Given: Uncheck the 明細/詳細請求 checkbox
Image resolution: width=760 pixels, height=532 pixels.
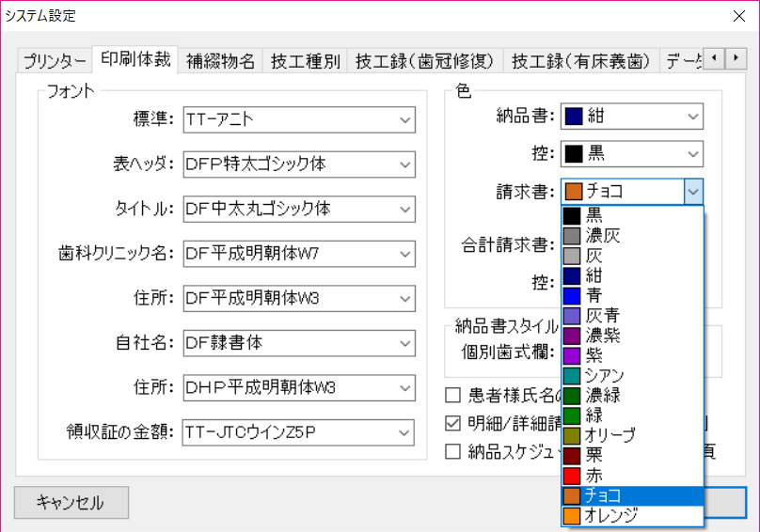Looking at the screenshot, I should tap(453, 423).
